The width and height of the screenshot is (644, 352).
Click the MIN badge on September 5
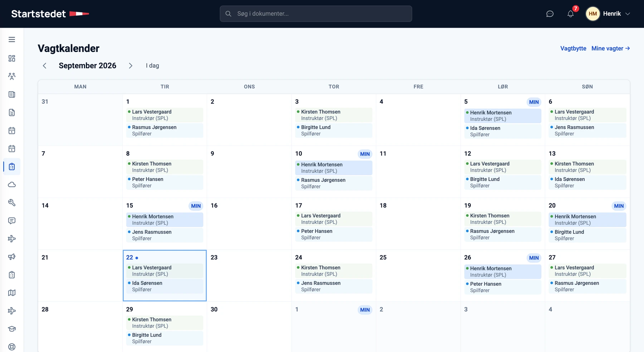(534, 102)
